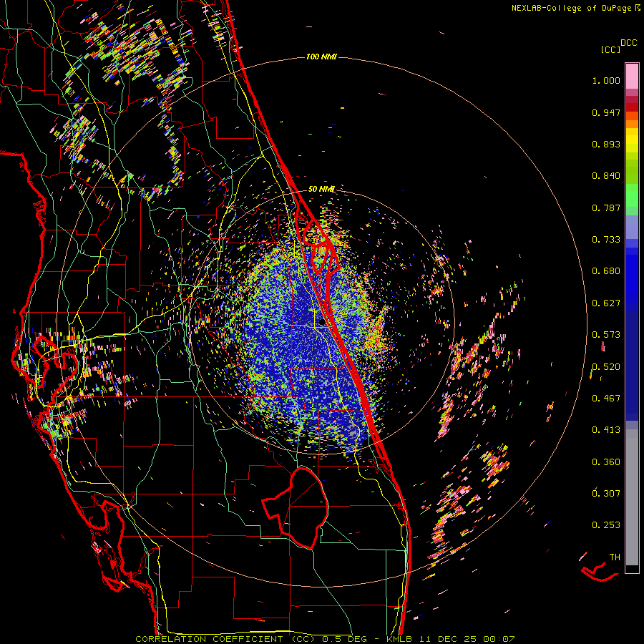Click the 11 DEC 25 date text
Viewport: 644px width, 644px height.
point(448,639)
